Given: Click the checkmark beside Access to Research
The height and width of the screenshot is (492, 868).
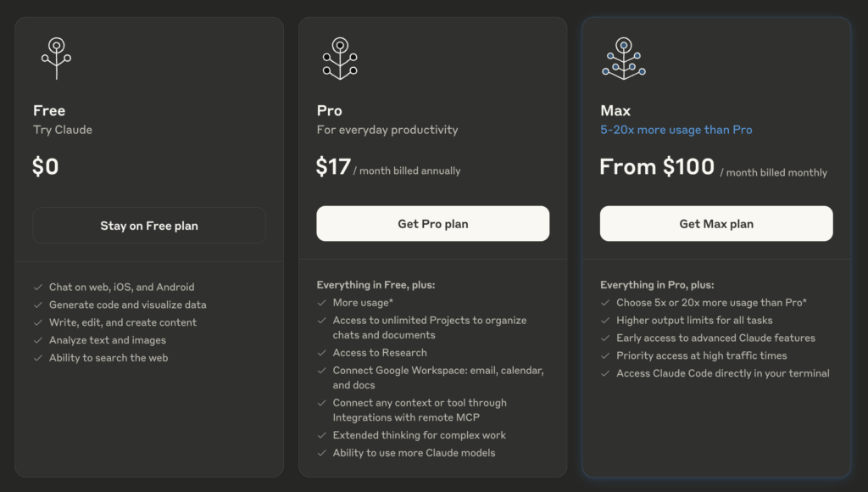Looking at the screenshot, I should 321,353.
